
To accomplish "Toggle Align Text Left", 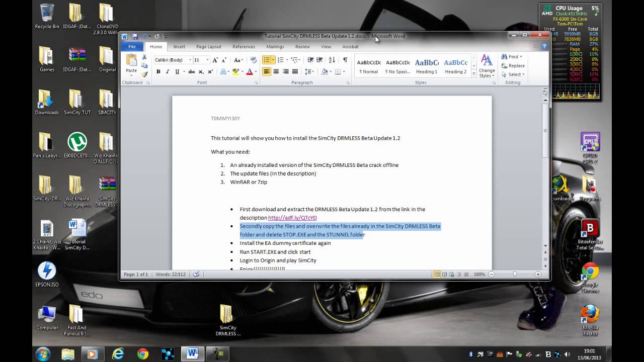I will click(x=267, y=72).
